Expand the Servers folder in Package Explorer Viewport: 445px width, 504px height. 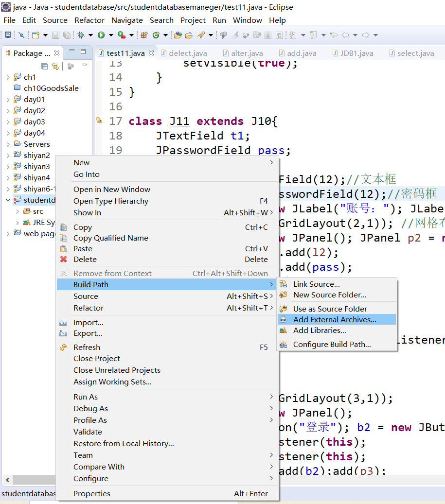(9, 144)
